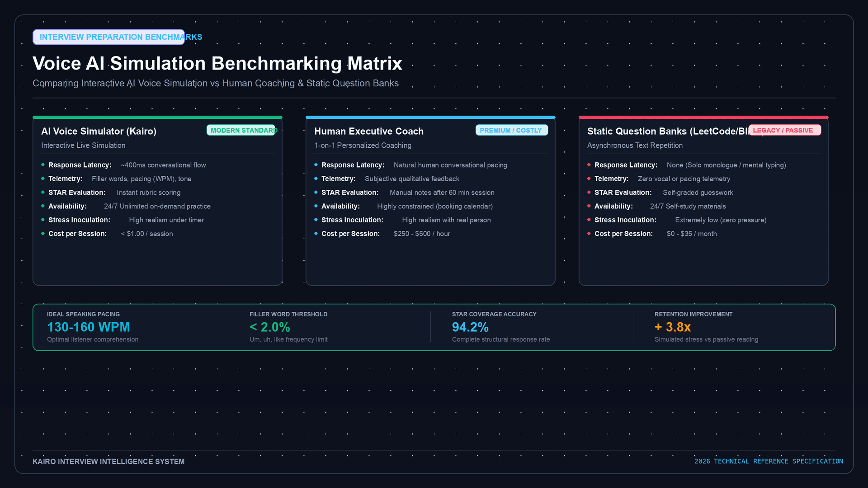Select the Voice AI Simulation Benchmarking Matrix title
868x488 pixels.
click(x=217, y=63)
